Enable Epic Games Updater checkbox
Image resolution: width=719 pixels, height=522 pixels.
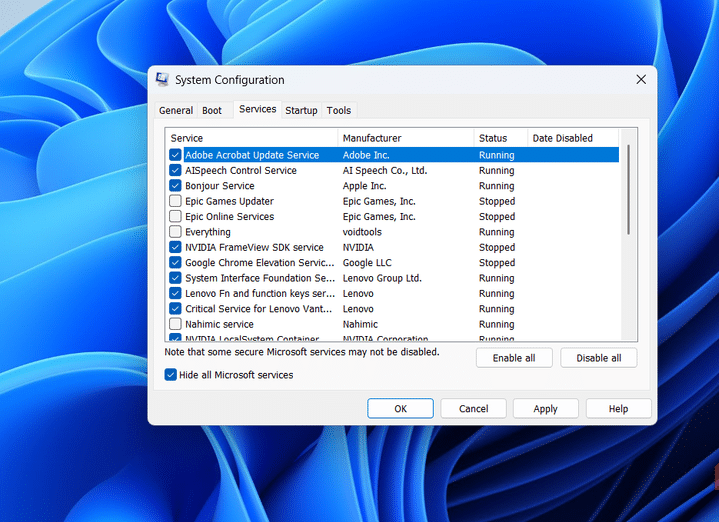(175, 201)
